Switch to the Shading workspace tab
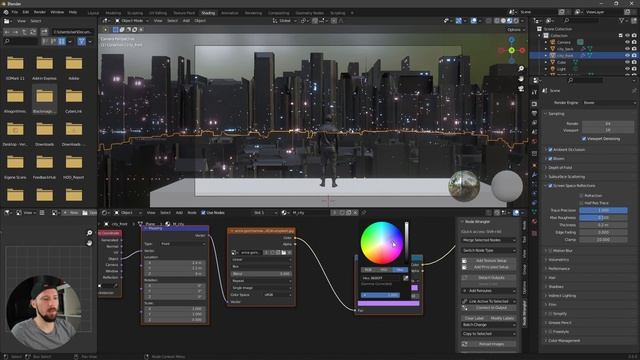This screenshot has width=640, height=360. click(208, 13)
